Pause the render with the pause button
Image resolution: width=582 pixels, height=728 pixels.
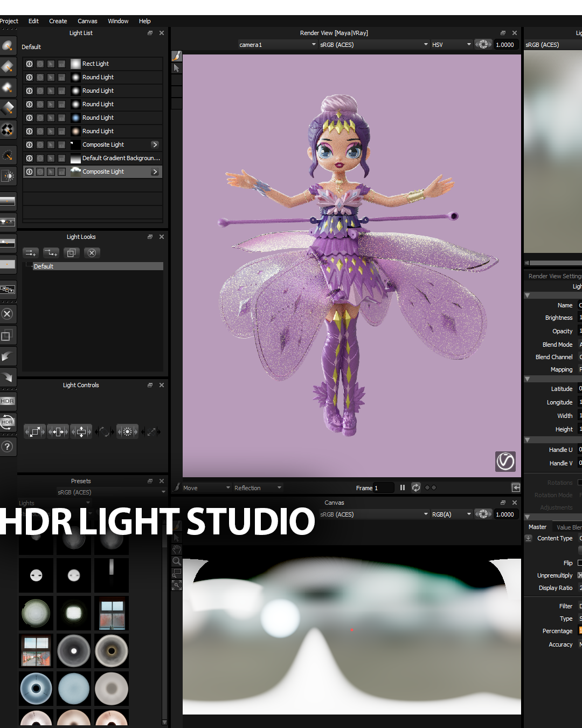click(x=403, y=487)
